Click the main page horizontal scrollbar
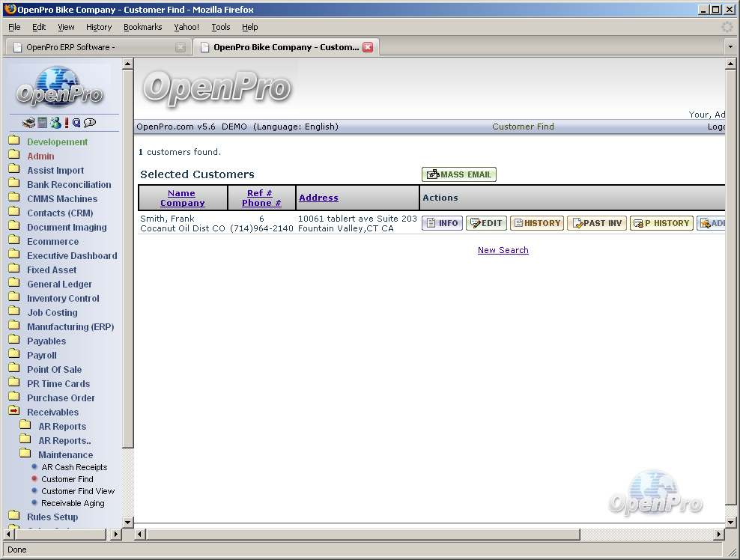 tap(427, 535)
